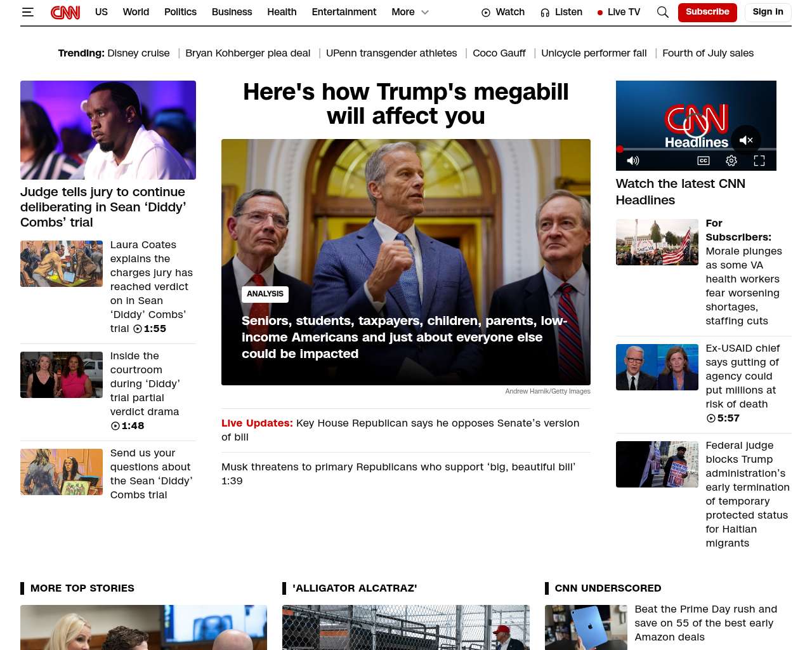The image size is (812, 650).
Task: Unmute video using round muted speaker button
Action: (746, 140)
